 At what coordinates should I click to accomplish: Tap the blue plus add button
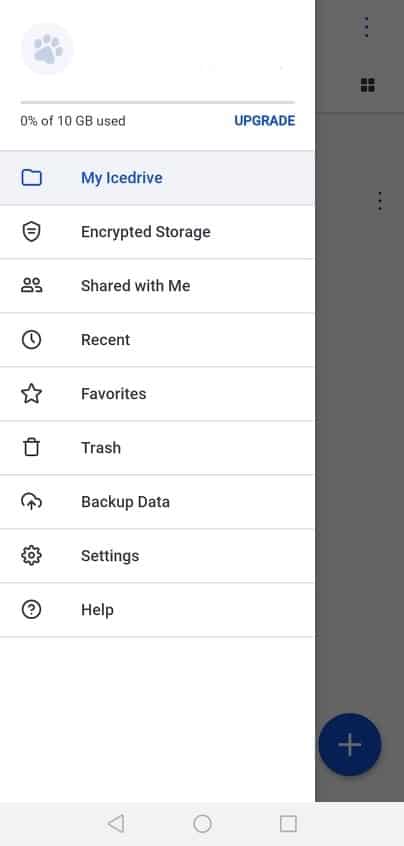tap(350, 745)
